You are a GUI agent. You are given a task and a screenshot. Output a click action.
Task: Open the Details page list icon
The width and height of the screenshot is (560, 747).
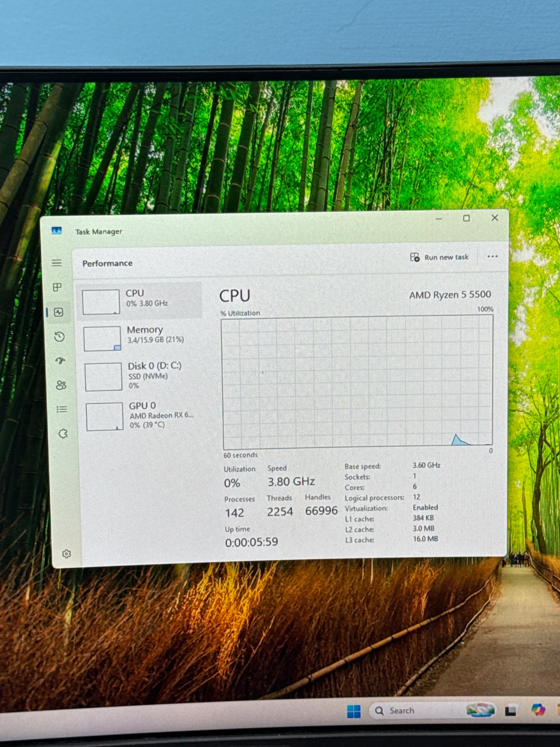click(62, 410)
